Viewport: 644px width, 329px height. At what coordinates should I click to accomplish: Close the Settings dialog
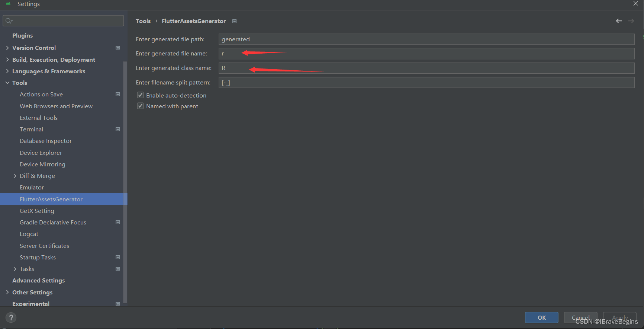[x=636, y=4]
